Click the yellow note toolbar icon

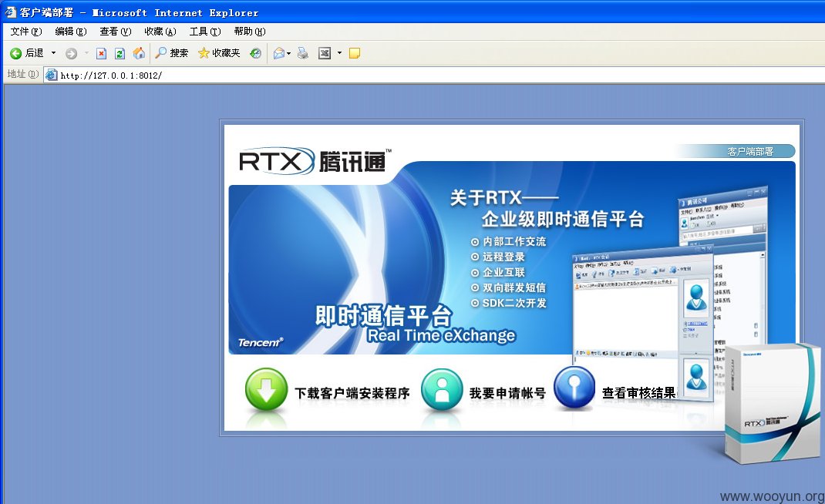pyautogui.click(x=355, y=53)
